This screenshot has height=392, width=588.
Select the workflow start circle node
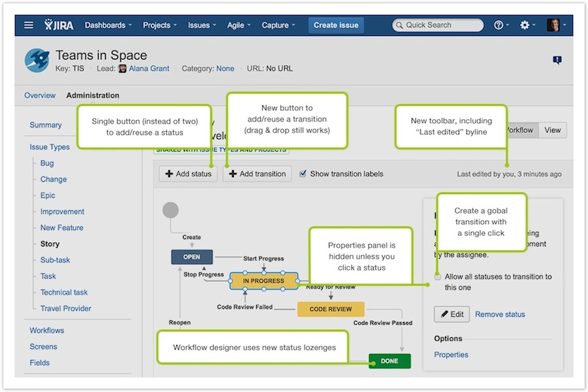(171, 210)
